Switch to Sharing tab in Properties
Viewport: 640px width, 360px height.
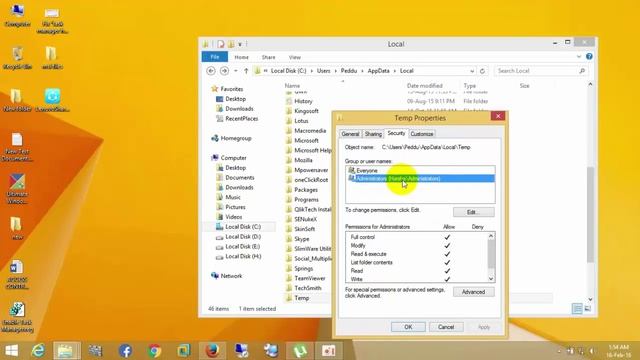click(x=373, y=134)
